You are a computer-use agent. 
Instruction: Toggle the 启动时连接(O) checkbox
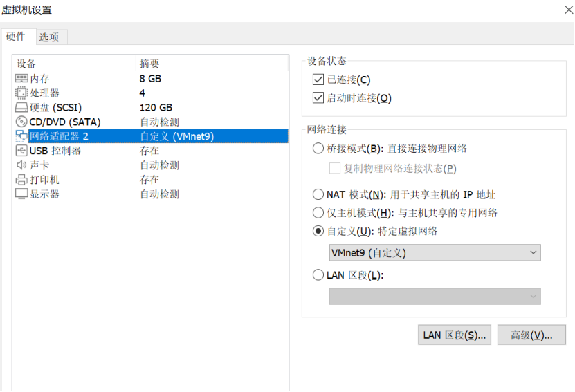click(x=318, y=98)
